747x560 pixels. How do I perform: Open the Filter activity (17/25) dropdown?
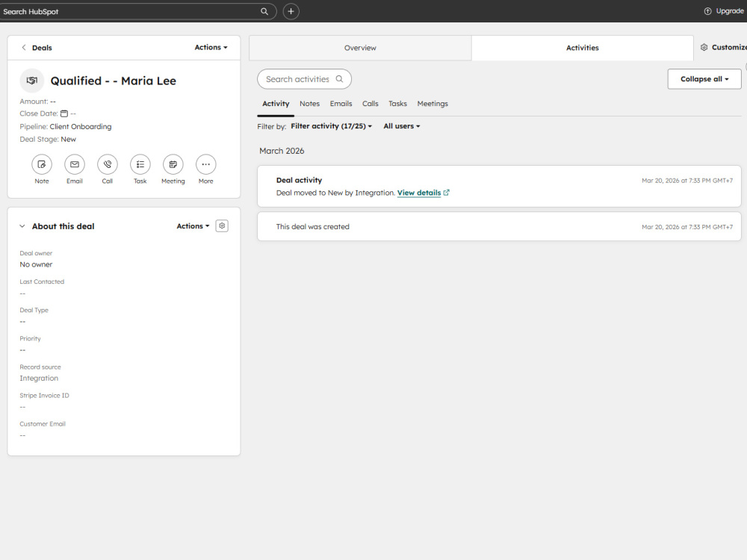tap(332, 126)
